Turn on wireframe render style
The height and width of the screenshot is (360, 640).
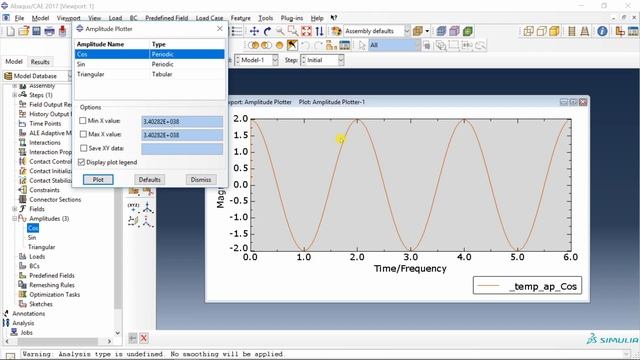point(529,31)
